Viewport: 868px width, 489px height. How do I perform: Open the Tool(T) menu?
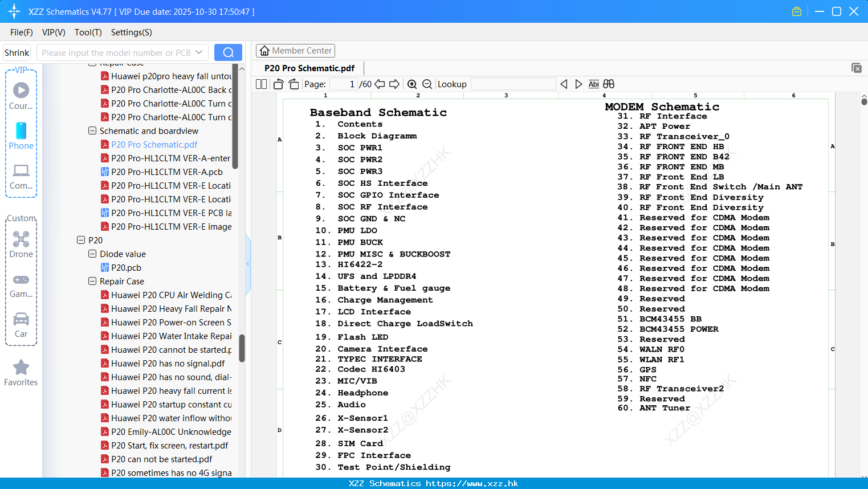(88, 32)
